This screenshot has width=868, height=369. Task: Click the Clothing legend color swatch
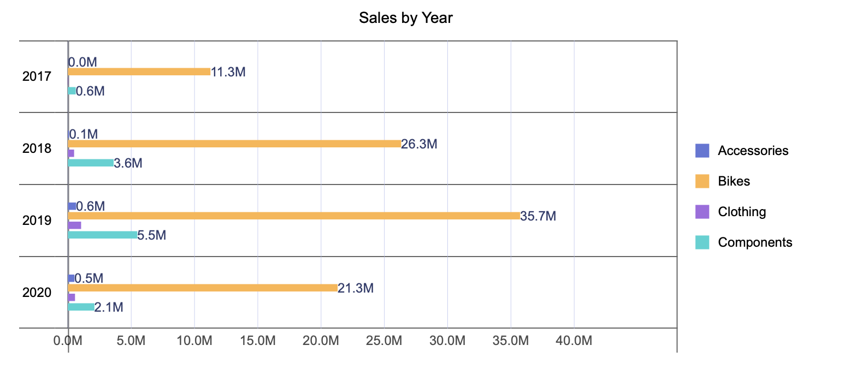pyautogui.click(x=702, y=212)
